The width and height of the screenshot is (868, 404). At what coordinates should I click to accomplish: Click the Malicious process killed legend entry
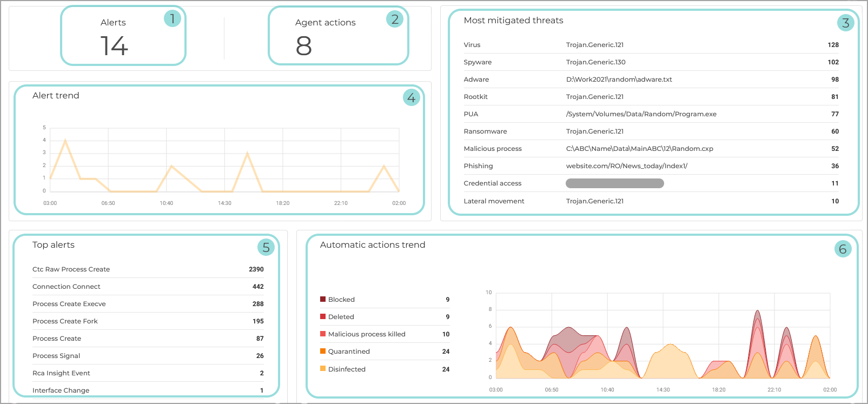(x=366, y=334)
